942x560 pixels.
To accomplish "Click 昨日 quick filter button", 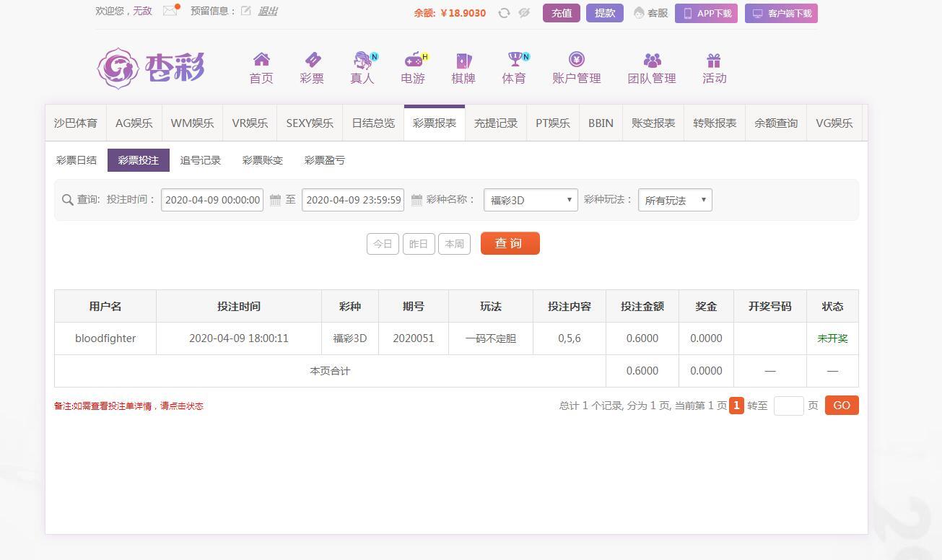I will coord(419,244).
